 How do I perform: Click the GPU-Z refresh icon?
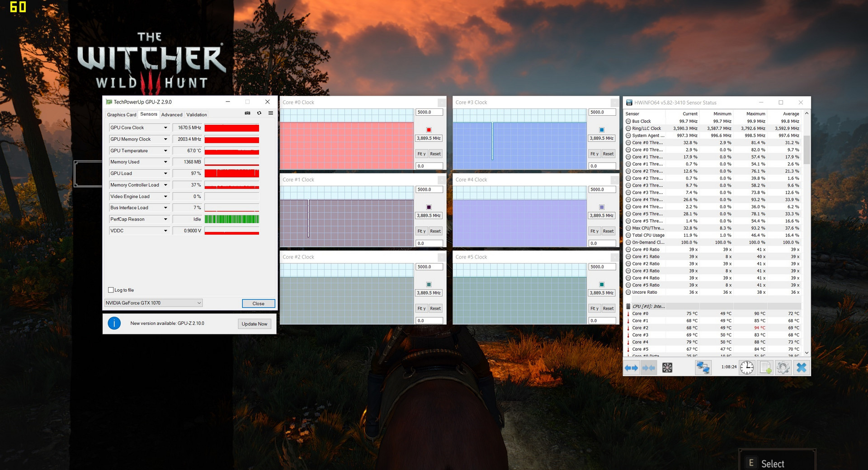[259, 113]
